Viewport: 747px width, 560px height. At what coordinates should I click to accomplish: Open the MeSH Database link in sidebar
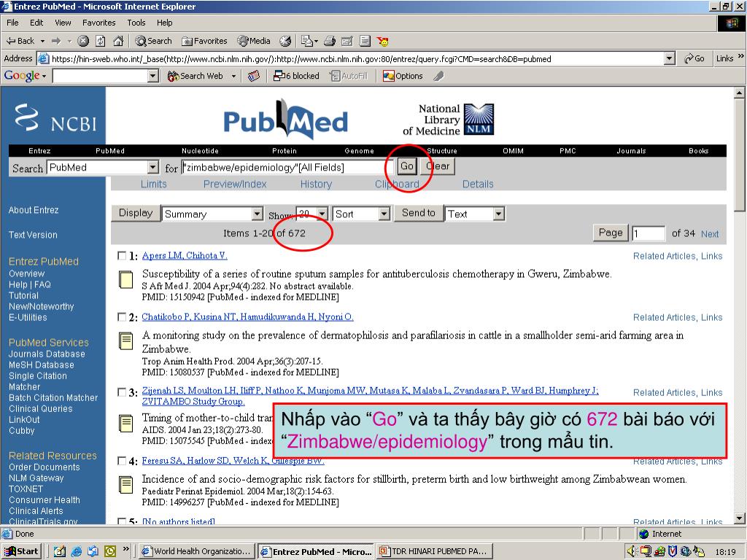point(42,365)
